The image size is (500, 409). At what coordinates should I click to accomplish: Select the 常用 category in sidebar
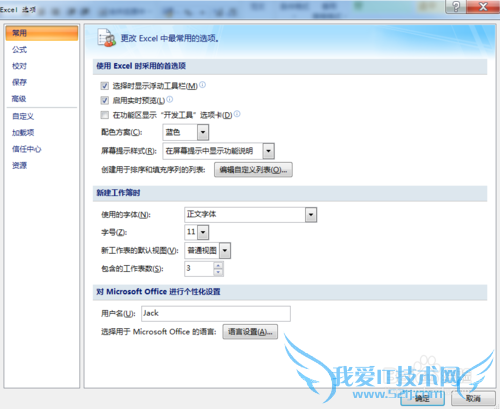point(42,33)
